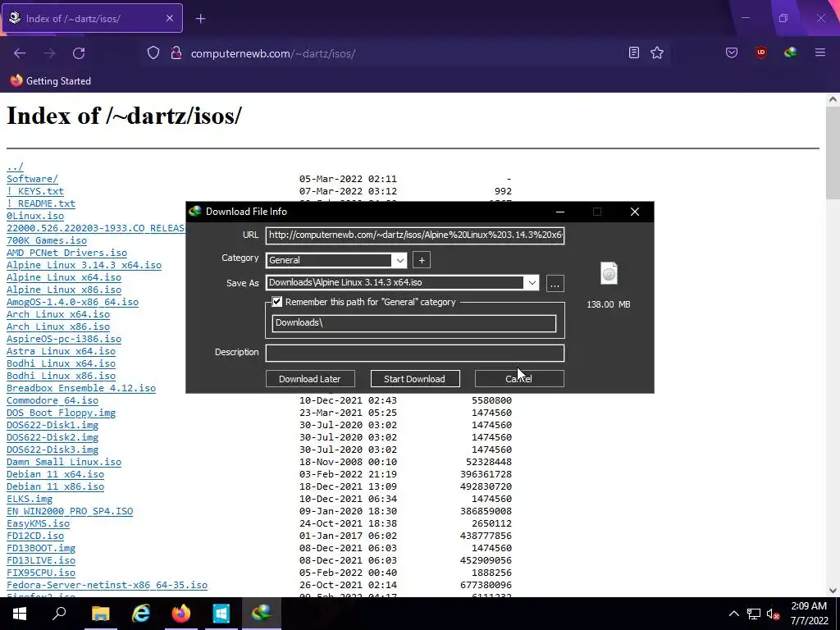The image size is (840, 630).
Task: Click the Firefox address bar URL
Action: (x=273, y=53)
